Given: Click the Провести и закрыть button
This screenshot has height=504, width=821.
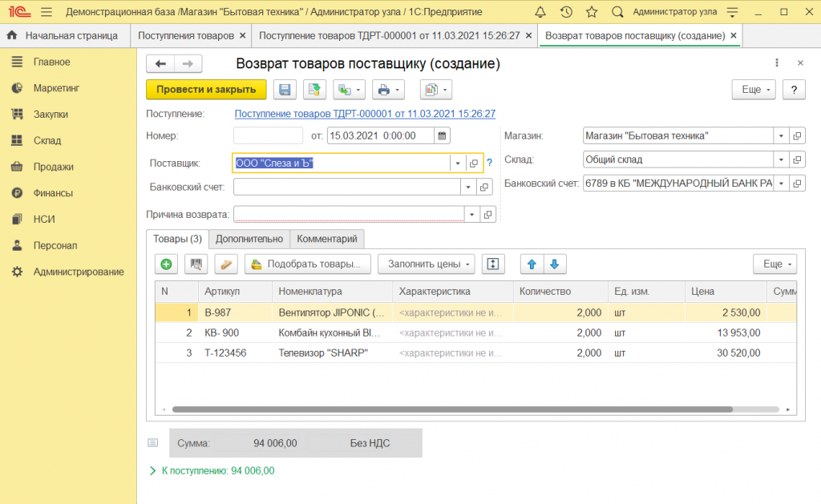Looking at the screenshot, I should (x=206, y=90).
